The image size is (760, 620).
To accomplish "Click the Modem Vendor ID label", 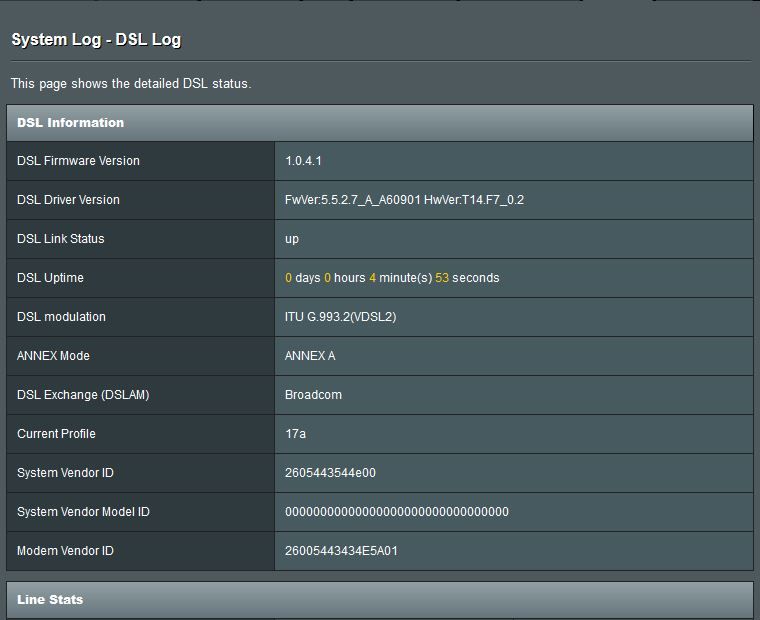I will (x=65, y=551).
